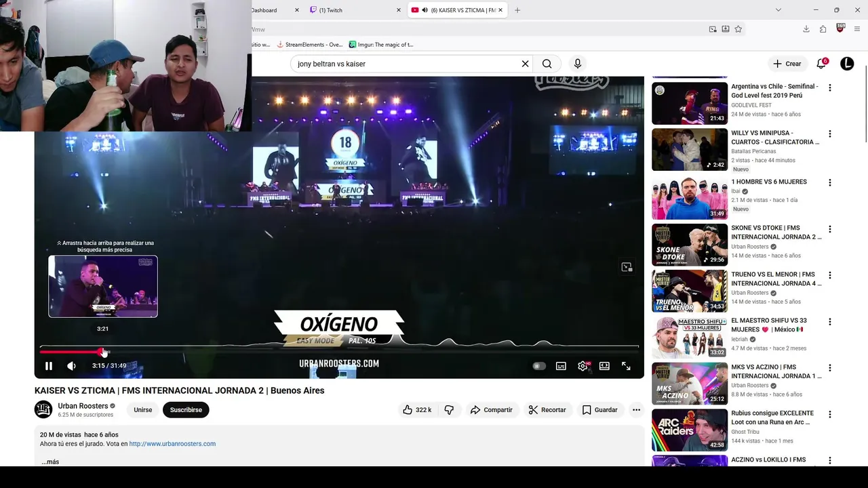List all tabs with the chevron
Viewport: 868px width, 488px height.
[x=778, y=10]
